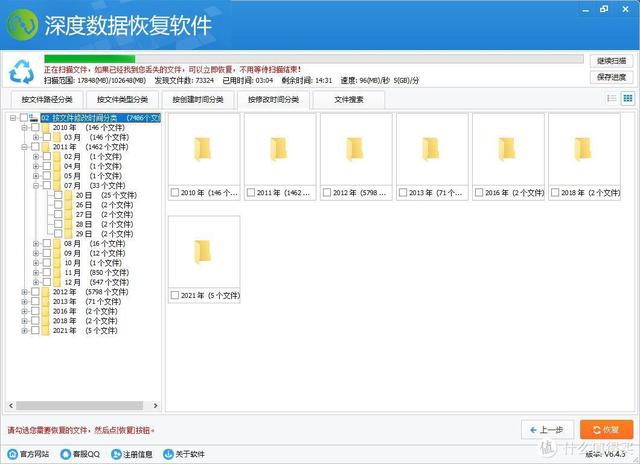This screenshot has height=464, width=640.
Task: Click the 继续扫描 button
Action: click(x=611, y=61)
